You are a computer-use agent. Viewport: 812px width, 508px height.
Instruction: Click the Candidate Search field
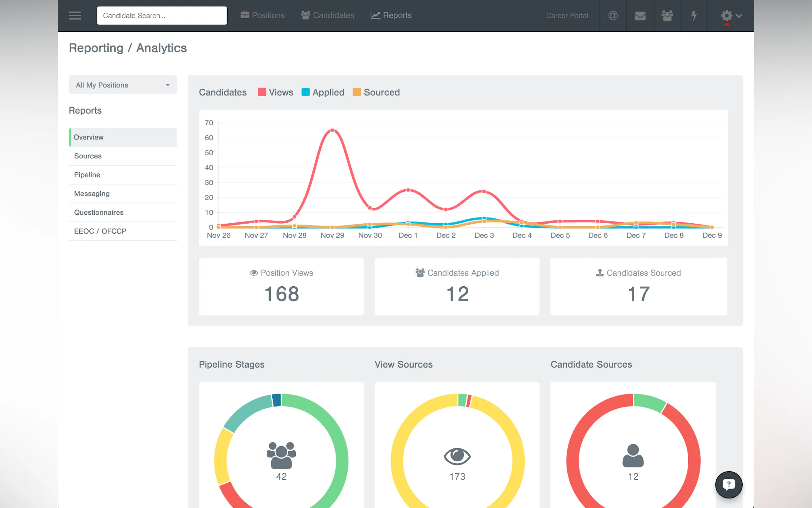pyautogui.click(x=162, y=15)
